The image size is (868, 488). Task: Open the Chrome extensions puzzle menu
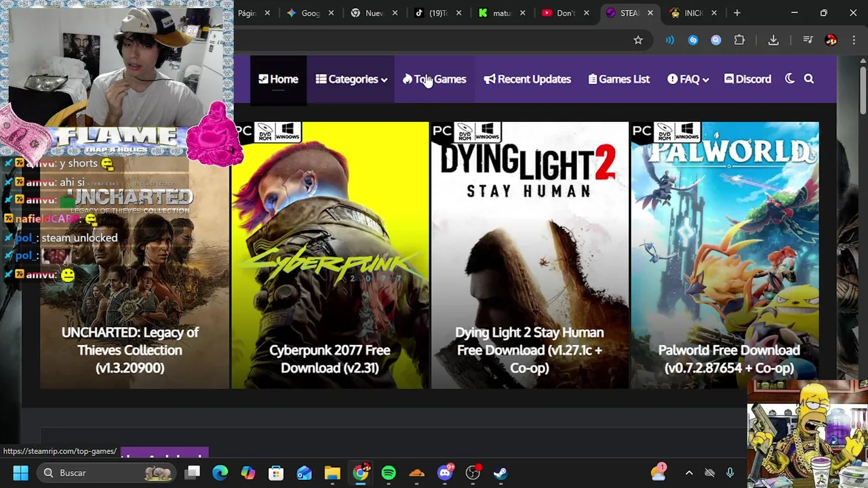739,40
